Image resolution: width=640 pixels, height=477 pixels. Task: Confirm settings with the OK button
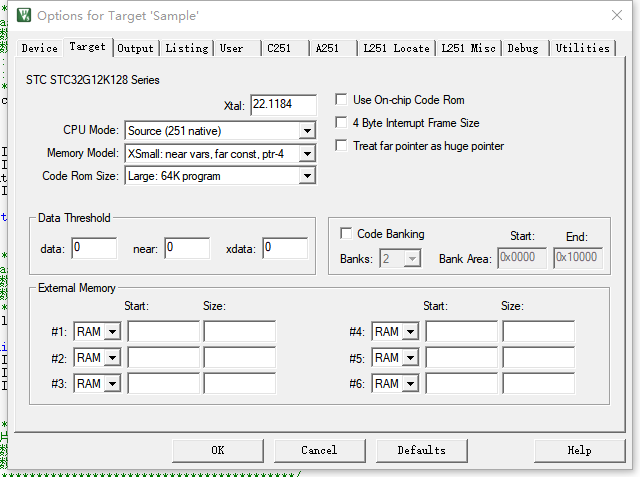(218, 450)
